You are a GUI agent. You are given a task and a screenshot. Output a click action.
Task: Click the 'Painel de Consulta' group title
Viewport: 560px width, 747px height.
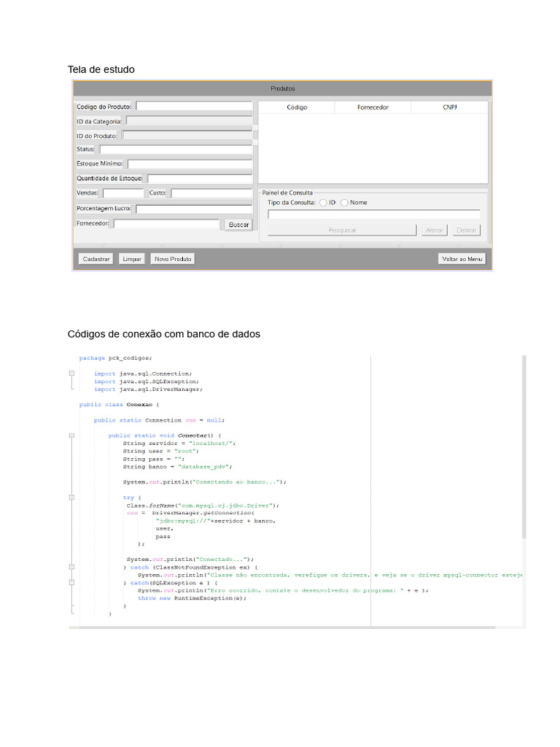[287, 193]
